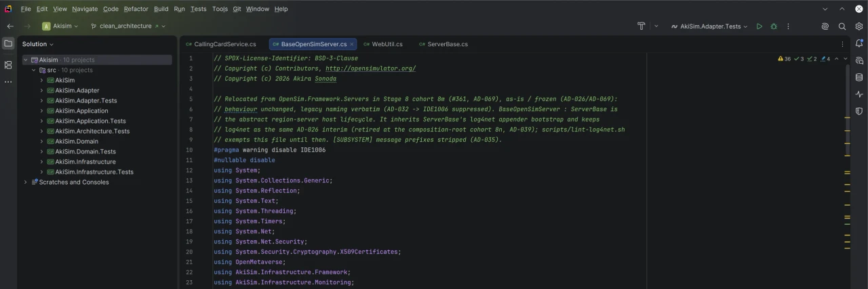Open the Database tool window icon
The height and width of the screenshot is (289, 868).
pos(859,77)
